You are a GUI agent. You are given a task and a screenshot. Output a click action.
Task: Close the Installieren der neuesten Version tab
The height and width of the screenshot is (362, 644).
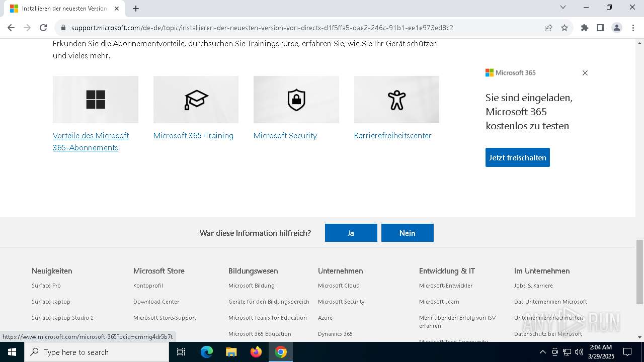pos(117,9)
